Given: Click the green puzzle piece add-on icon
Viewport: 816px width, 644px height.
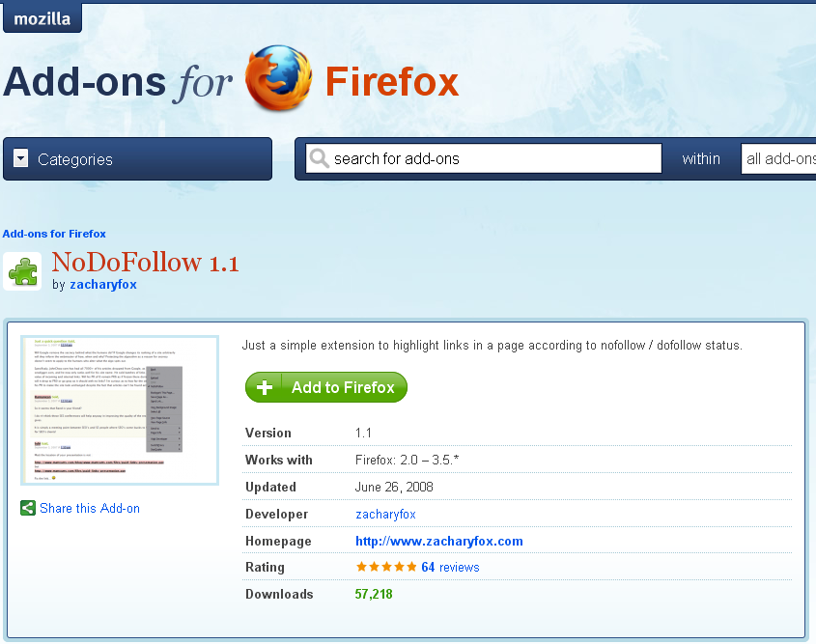Looking at the screenshot, I should click(22, 271).
